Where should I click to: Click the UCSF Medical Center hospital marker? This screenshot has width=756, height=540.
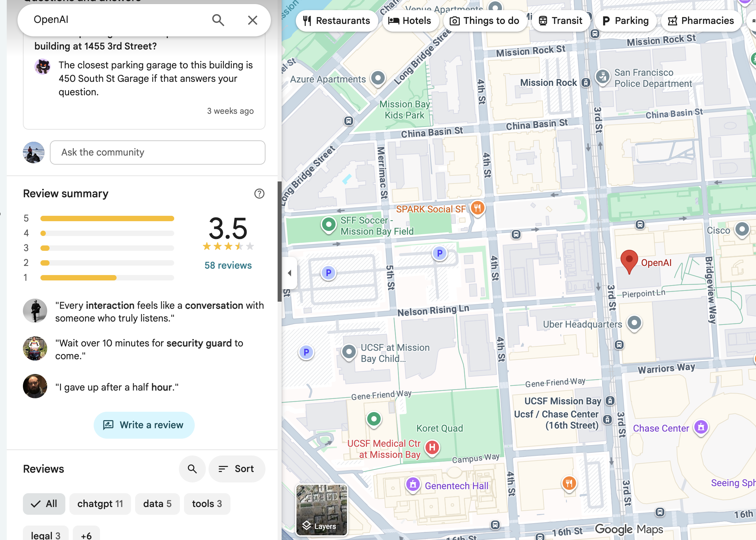432,448
